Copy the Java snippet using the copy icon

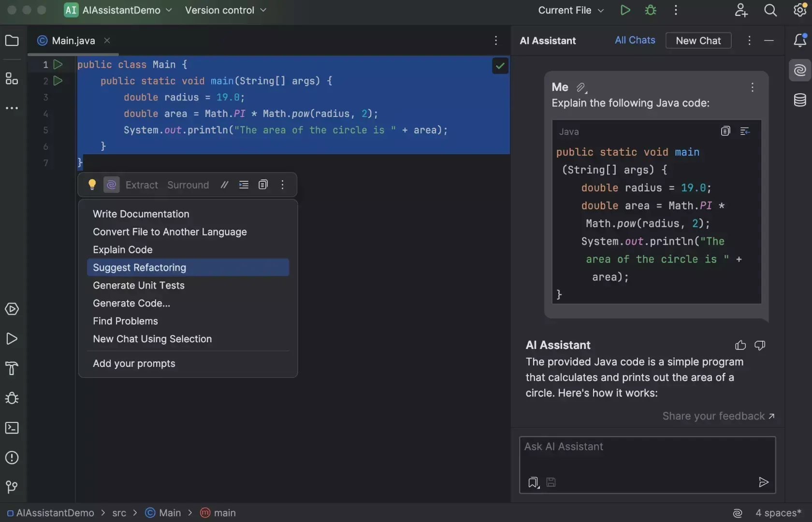[x=725, y=131]
